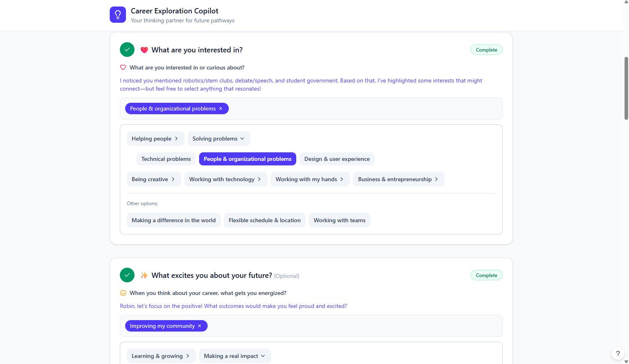
Task: Expand the 'Helping people' category
Action: point(155,139)
